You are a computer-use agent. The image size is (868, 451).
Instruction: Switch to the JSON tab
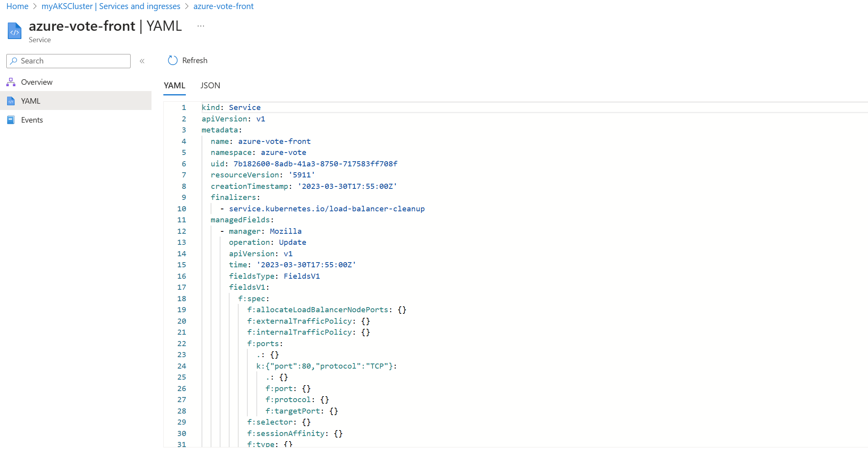click(x=210, y=85)
